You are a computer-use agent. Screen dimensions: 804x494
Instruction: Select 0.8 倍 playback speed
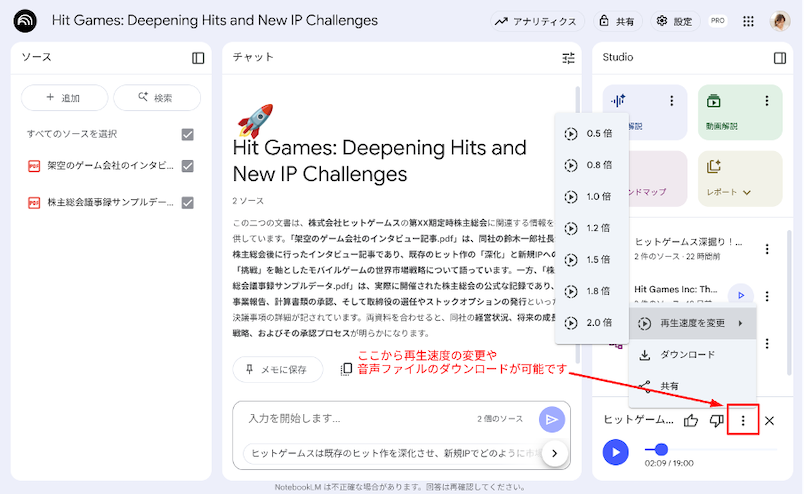592,165
